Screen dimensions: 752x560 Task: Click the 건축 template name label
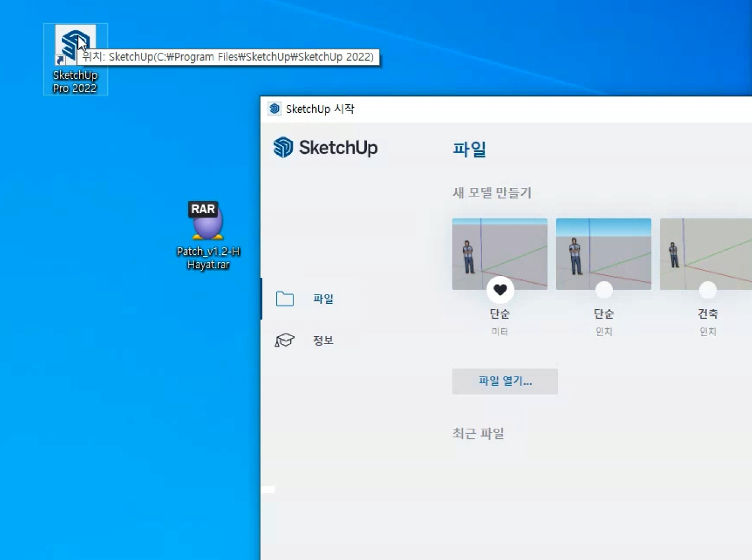[x=708, y=314]
